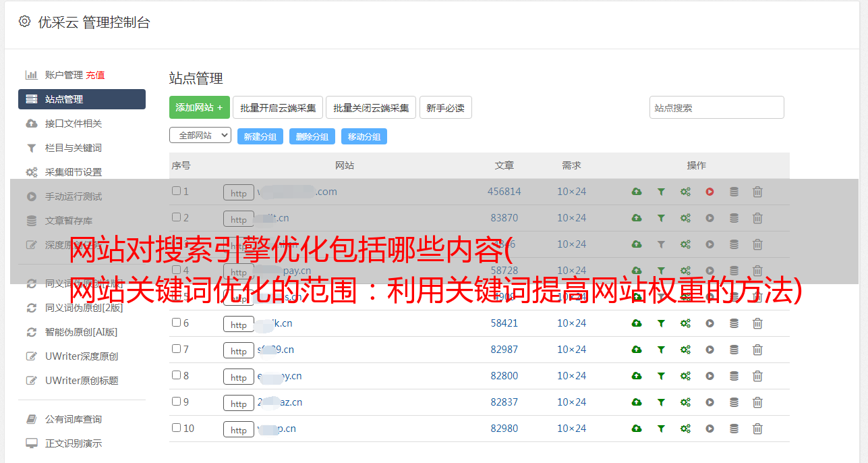Click the 移动分组 button
This screenshot has width=868, height=463.
tap(364, 136)
